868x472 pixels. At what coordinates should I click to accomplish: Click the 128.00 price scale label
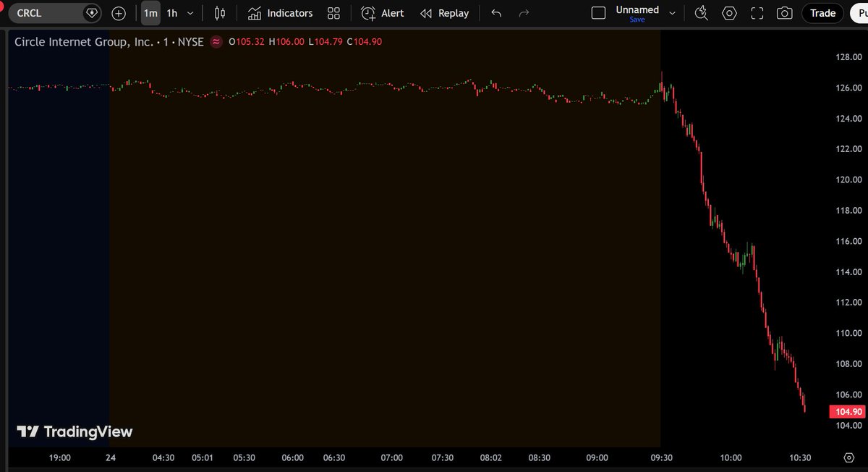[848, 57]
